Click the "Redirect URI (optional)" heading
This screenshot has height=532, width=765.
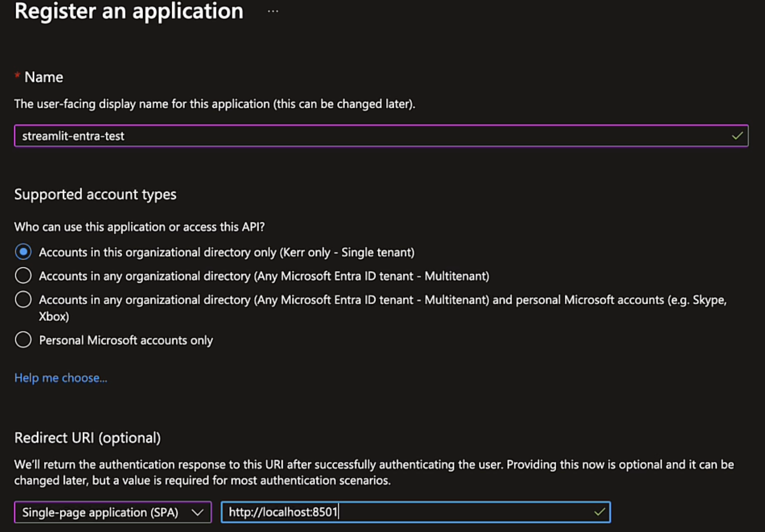[87, 437]
